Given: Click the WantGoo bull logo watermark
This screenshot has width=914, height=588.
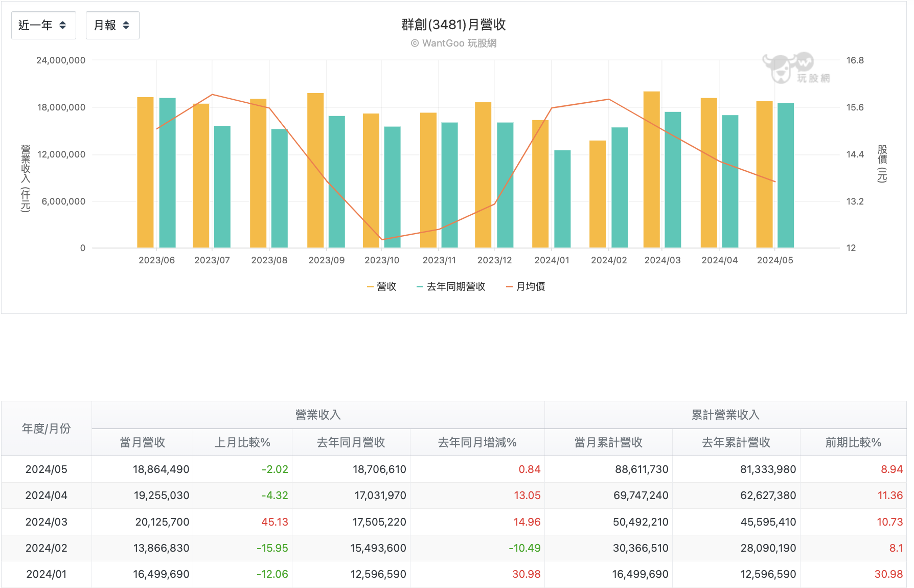Looking at the screenshot, I should tap(796, 67).
